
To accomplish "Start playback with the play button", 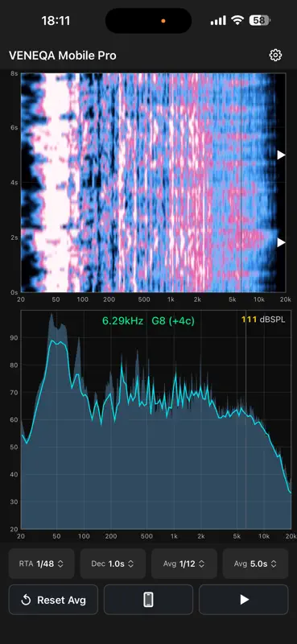I will click(244, 600).
